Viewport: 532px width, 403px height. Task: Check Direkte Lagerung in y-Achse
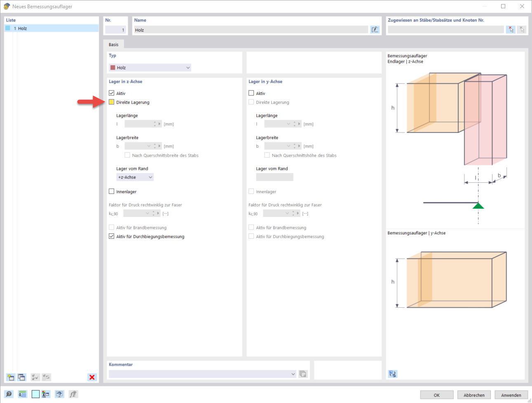tap(251, 102)
